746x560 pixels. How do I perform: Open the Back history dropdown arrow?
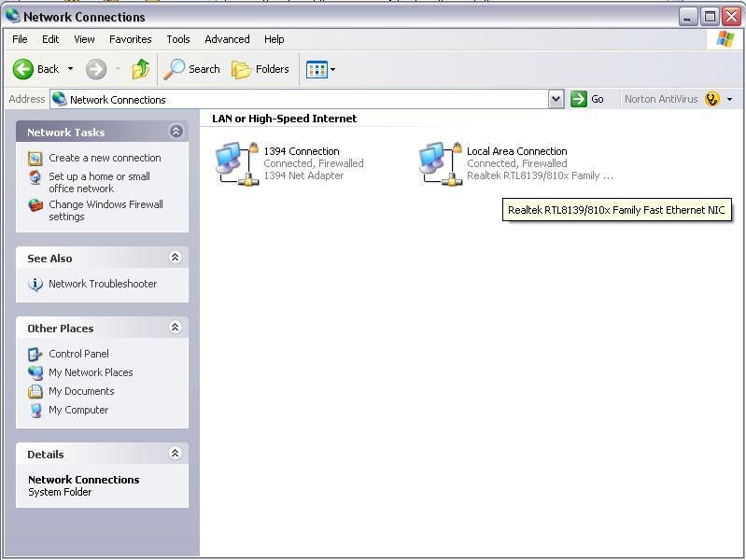point(70,69)
